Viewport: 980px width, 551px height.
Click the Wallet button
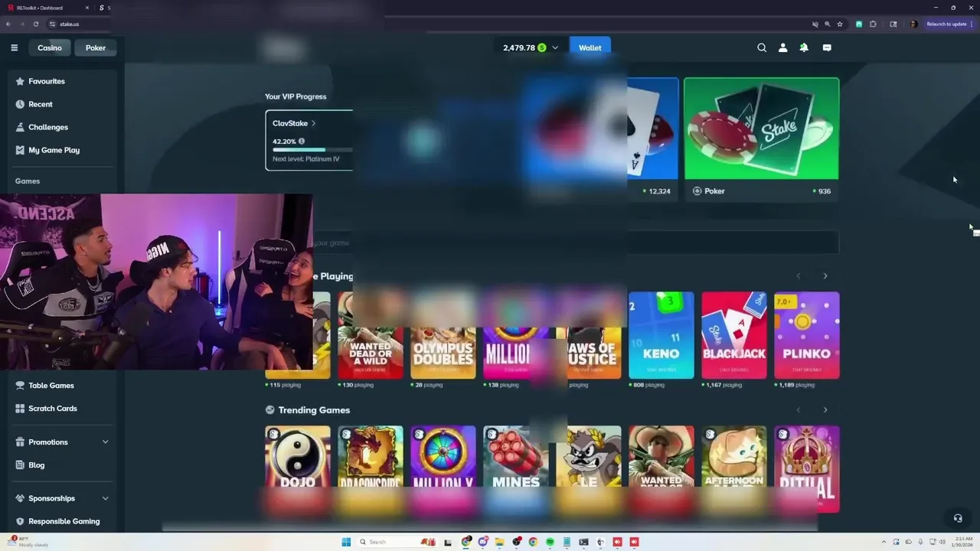point(590,47)
